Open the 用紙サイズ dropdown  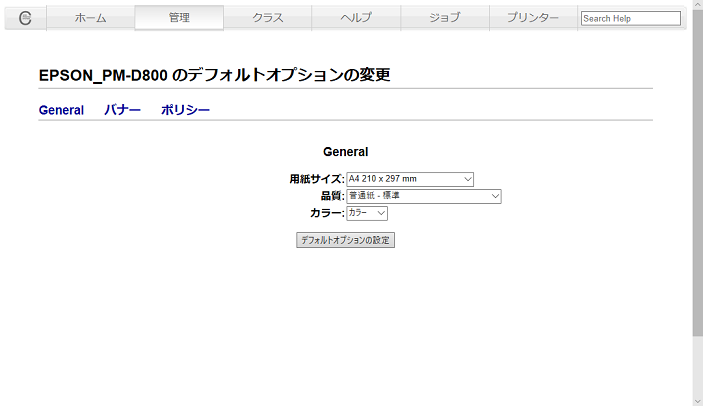click(x=410, y=179)
